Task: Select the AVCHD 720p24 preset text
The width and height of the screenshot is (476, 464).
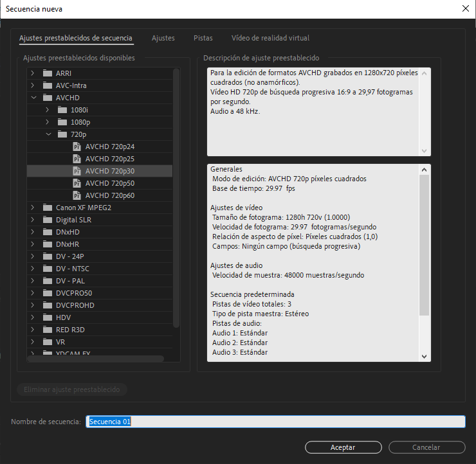Action: coord(110,147)
